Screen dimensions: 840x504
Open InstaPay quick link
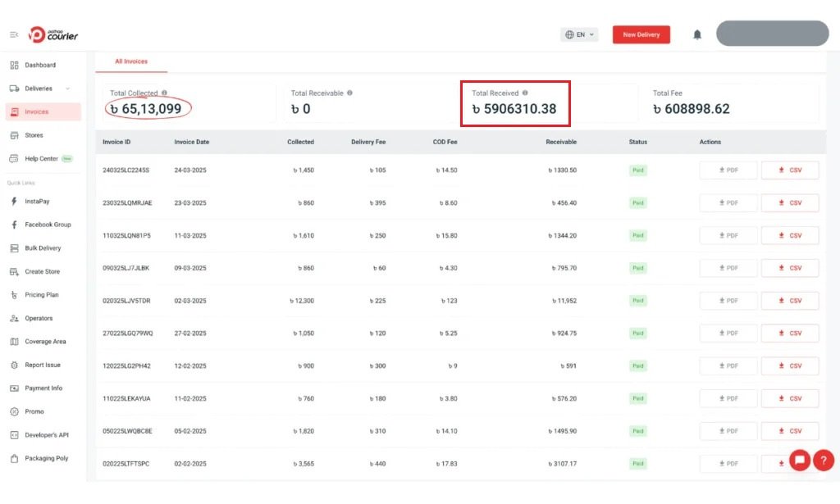point(37,202)
